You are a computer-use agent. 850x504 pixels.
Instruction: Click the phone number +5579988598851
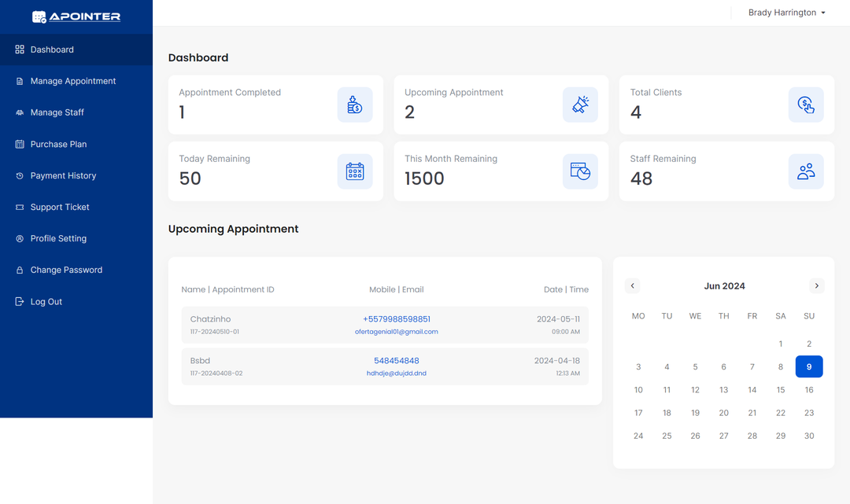tap(397, 319)
